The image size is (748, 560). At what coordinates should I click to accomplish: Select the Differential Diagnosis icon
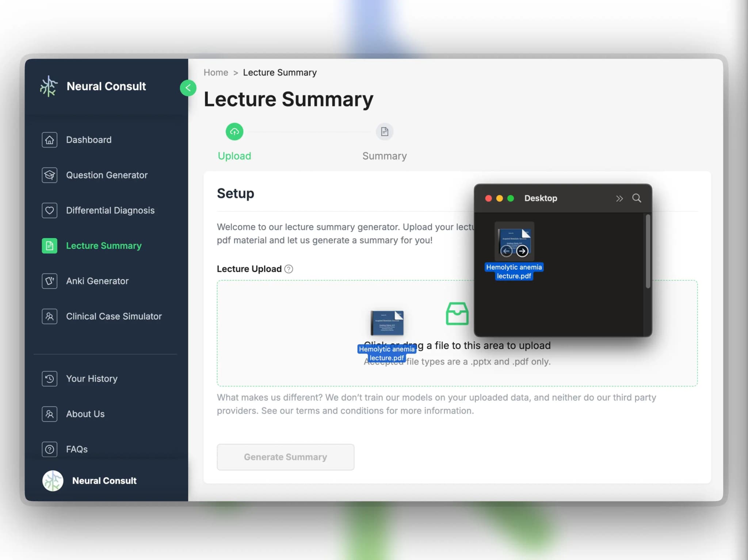pyautogui.click(x=49, y=210)
